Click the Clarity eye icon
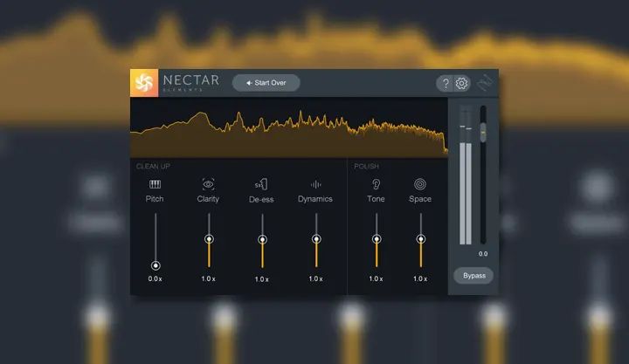 pos(208,184)
